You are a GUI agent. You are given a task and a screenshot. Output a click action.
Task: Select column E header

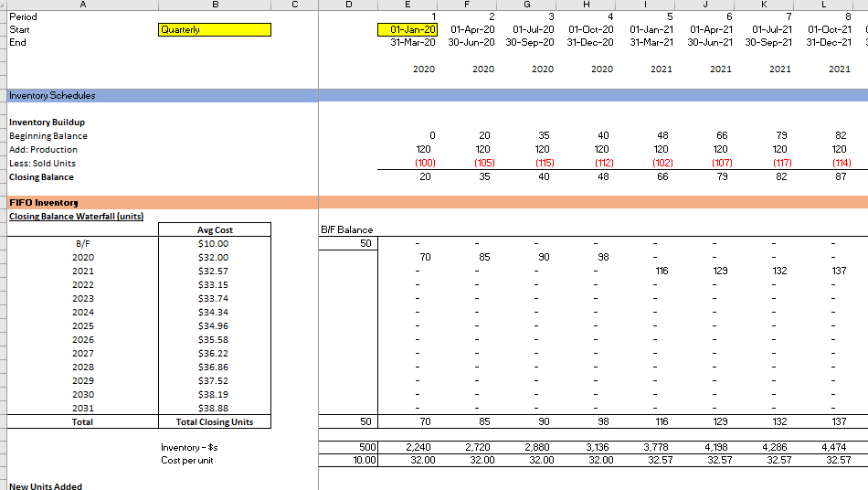point(408,5)
